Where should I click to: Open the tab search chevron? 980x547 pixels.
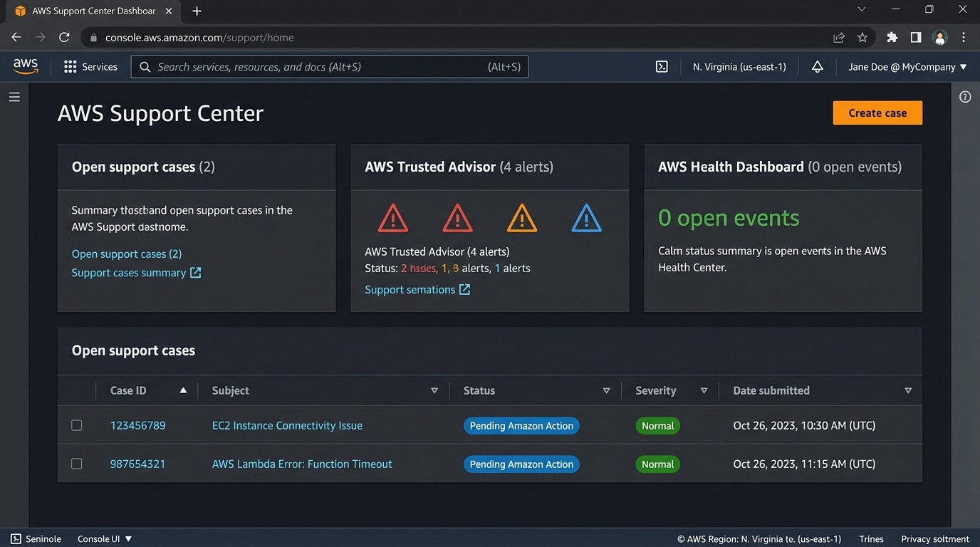click(862, 9)
